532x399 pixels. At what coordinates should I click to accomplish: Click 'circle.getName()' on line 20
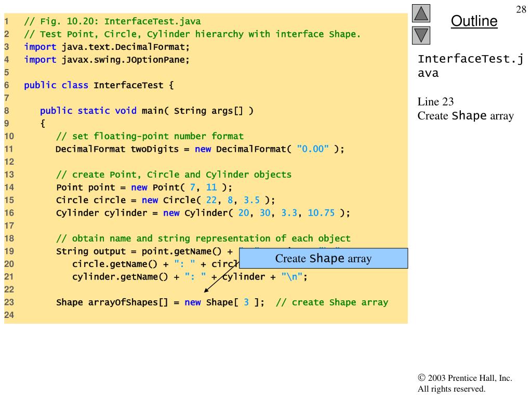[x=115, y=264]
